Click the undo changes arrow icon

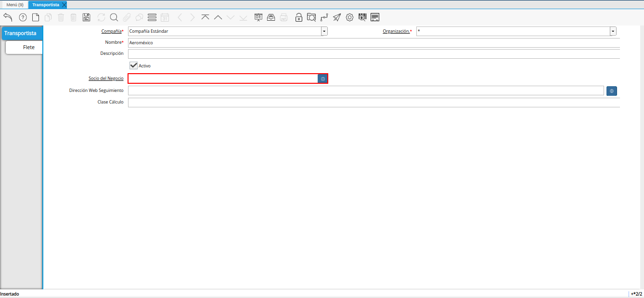pos(8,17)
